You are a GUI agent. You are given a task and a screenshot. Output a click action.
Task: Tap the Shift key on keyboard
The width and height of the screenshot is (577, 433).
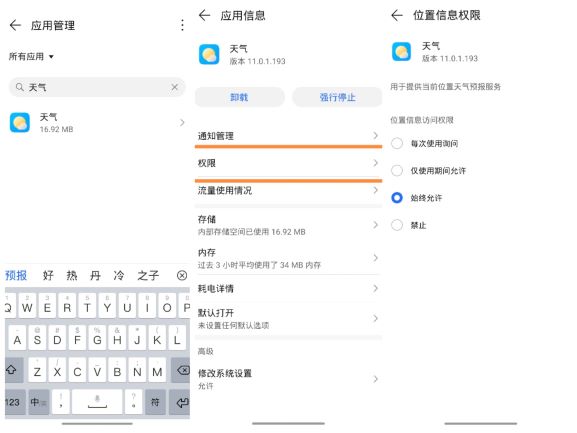point(14,370)
